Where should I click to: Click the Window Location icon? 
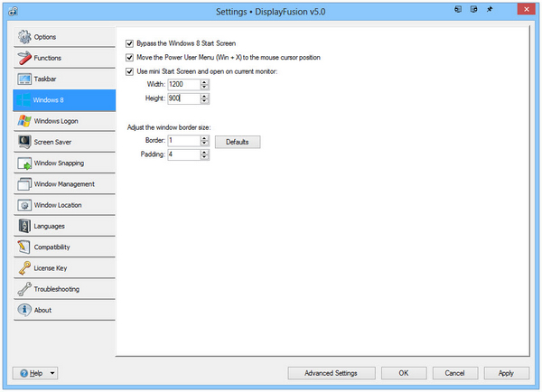point(24,205)
